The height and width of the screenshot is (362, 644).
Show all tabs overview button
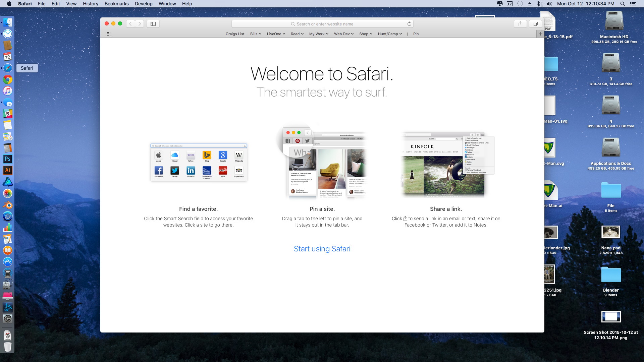tap(535, 24)
